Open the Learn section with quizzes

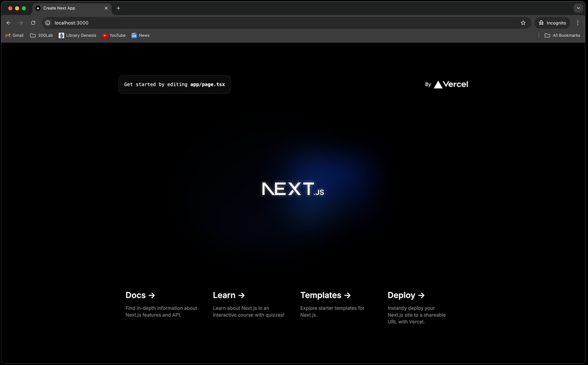228,295
